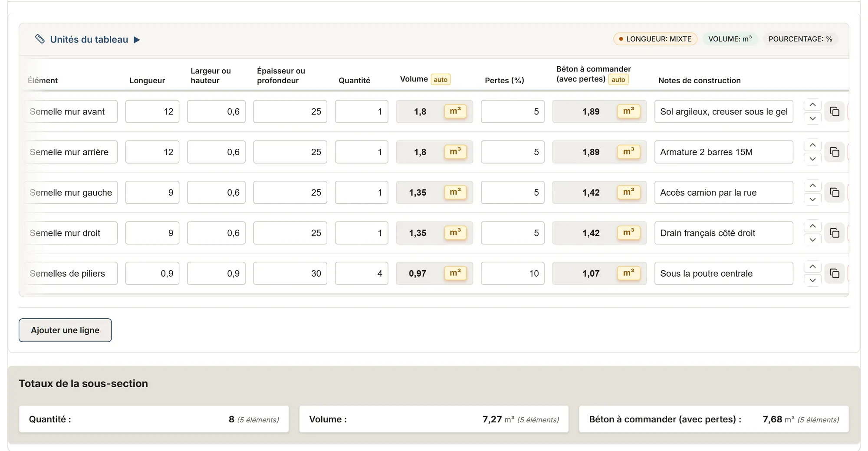
Task: Edit Pertes (%) field of Semelles de piliers
Action: click(513, 273)
